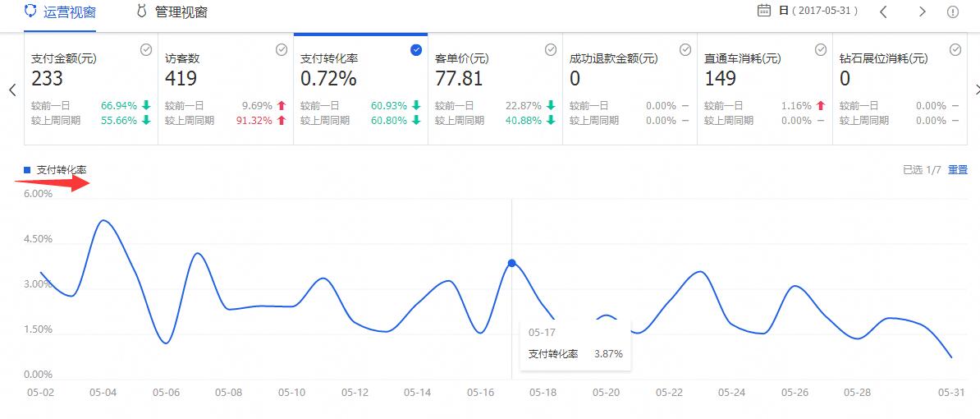
Task: Open the date picker showing 2017-05-31
Action: coord(818,12)
